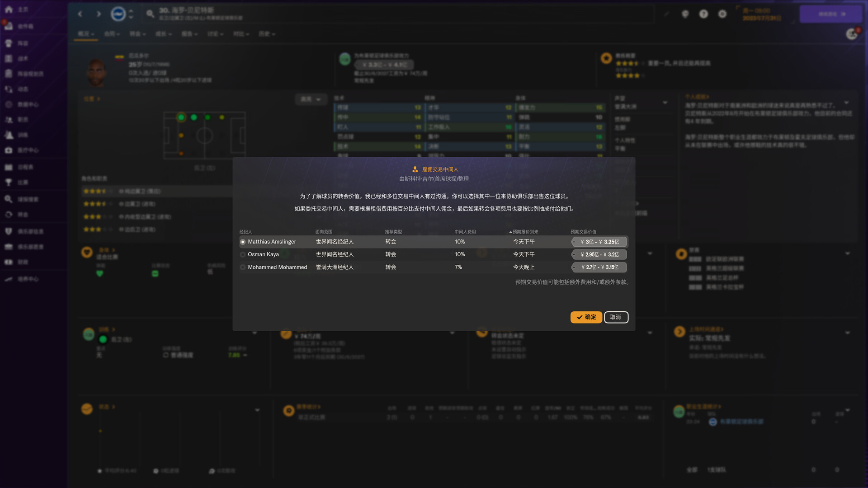This screenshot has width=868, height=488.
Task: Select the 战术 (Tactics) sidebar icon
Action: pyautogui.click(x=18, y=58)
